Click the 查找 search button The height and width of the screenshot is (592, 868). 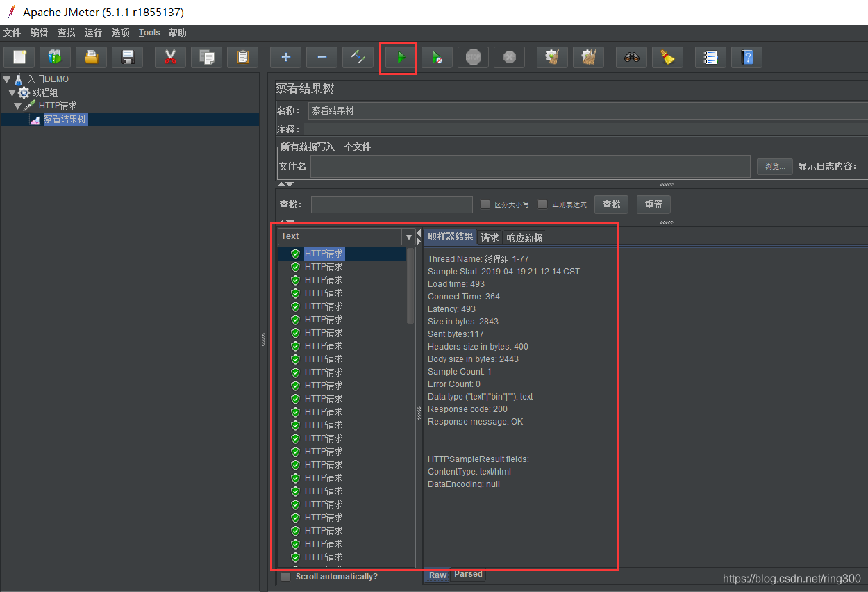coord(612,204)
